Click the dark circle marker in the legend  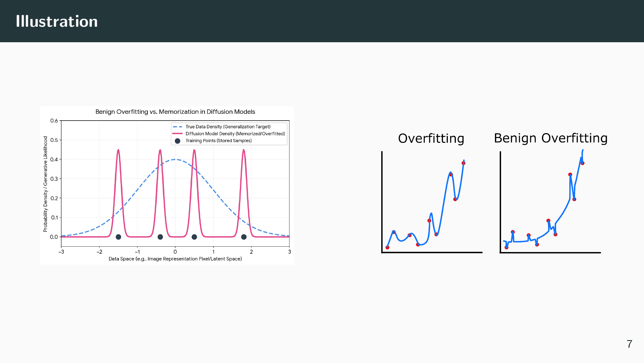point(177,141)
